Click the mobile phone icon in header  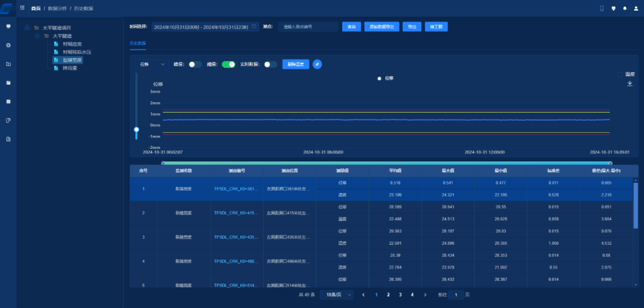(x=602, y=8)
